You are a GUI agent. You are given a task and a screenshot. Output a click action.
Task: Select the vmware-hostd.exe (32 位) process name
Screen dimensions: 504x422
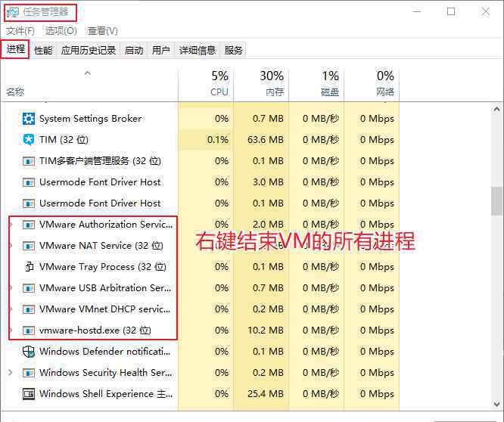[95, 330]
